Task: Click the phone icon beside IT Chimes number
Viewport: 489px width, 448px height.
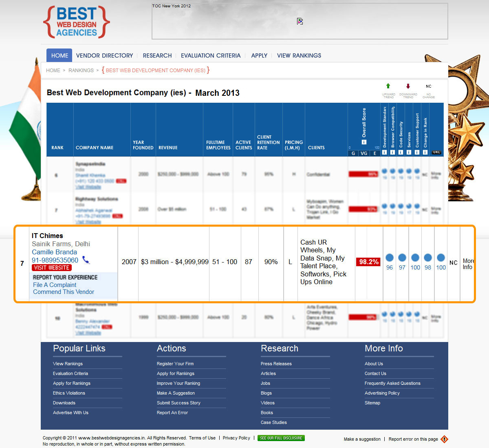Action: tap(86, 260)
